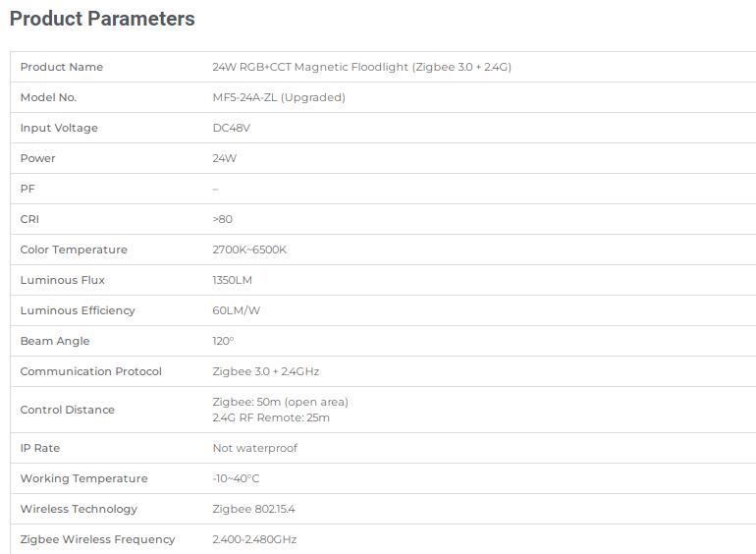Select the 2700K~6500K color temperature value
Viewport: 756px width, 554px height.
[x=249, y=249]
